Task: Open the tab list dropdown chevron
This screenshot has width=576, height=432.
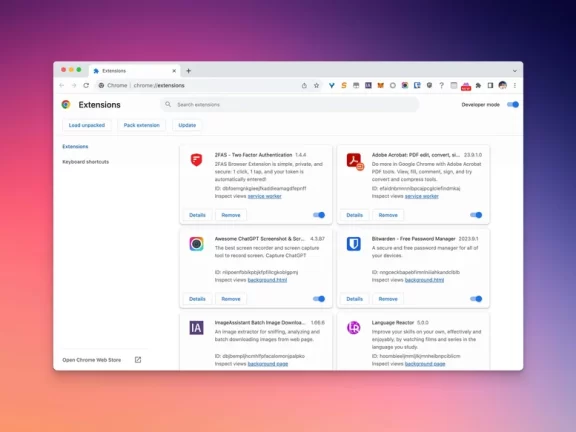Action: click(515, 71)
